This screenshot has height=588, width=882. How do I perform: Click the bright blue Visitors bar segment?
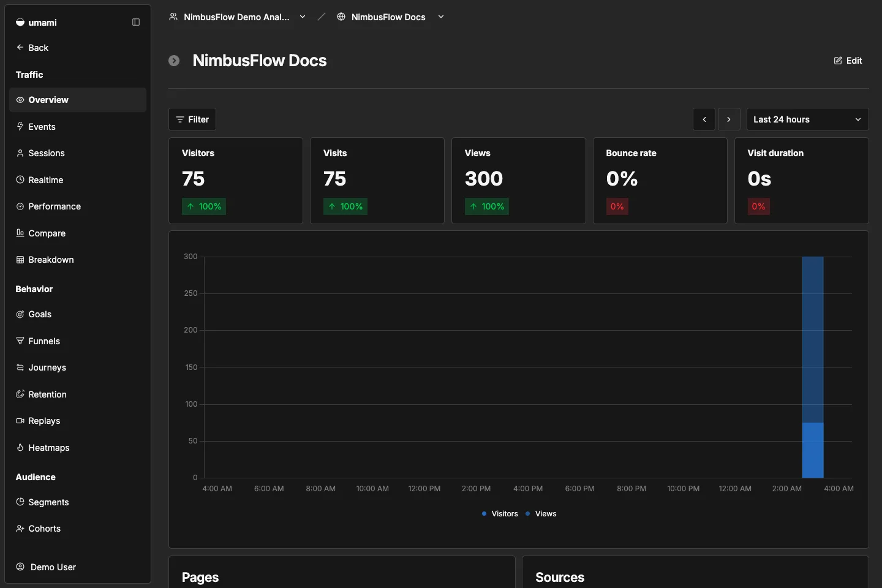point(813,450)
